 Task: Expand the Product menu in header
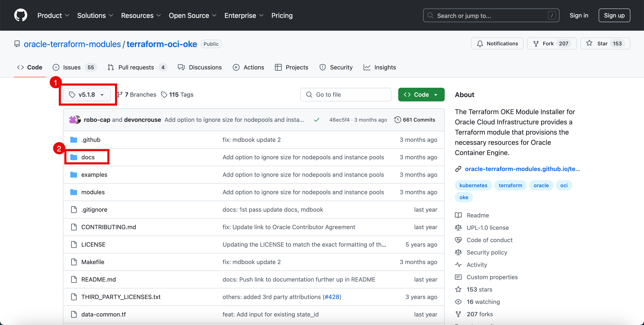53,16
